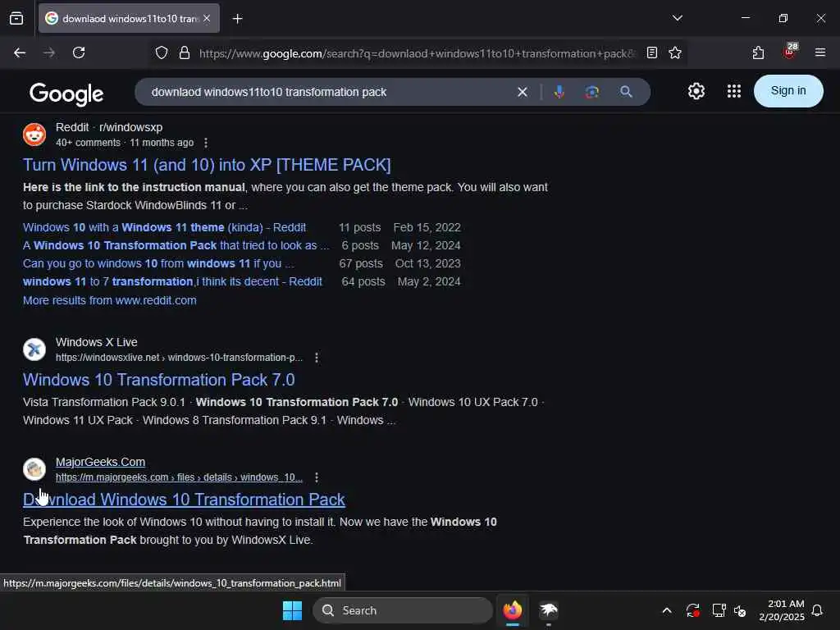Open clock and date 2:01 AM

[781, 610]
